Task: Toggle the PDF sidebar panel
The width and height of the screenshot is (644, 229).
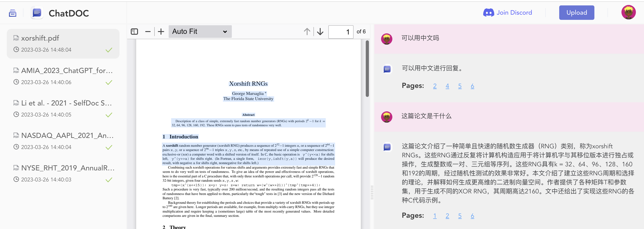Action: click(x=134, y=32)
